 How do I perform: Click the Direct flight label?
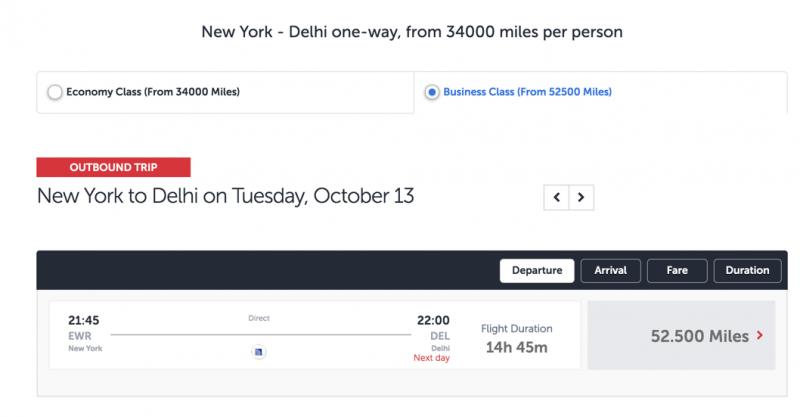[259, 318]
